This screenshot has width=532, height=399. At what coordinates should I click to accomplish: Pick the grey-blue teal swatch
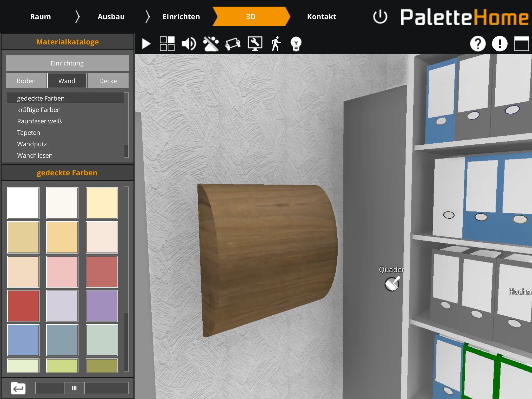coord(62,340)
